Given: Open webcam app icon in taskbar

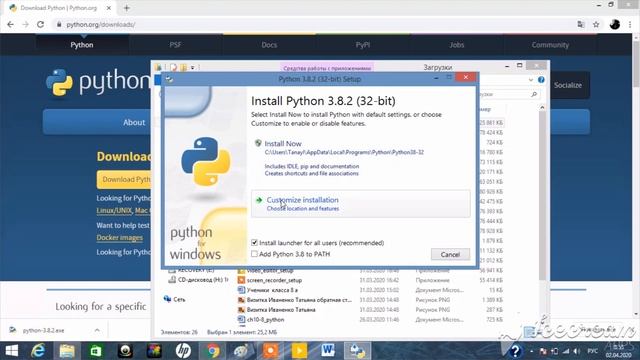Looking at the screenshot, I should pos(125,351).
